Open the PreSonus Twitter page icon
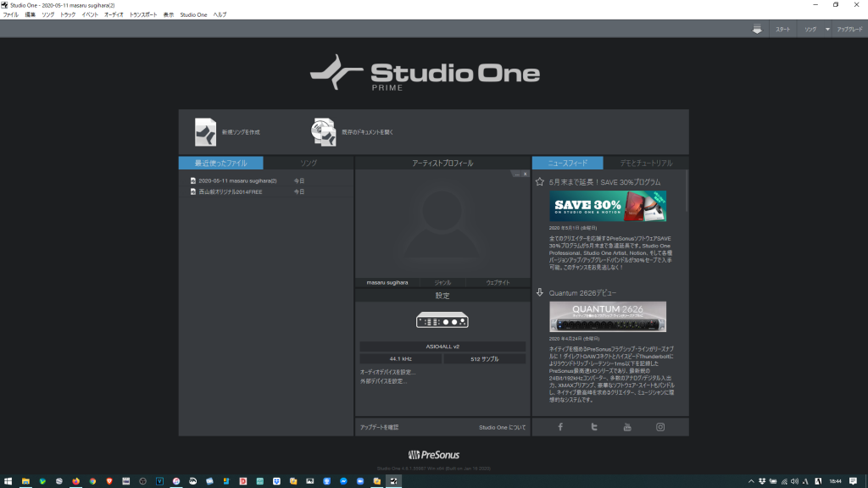The image size is (868, 488). pyautogui.click(x=594, y=427)
